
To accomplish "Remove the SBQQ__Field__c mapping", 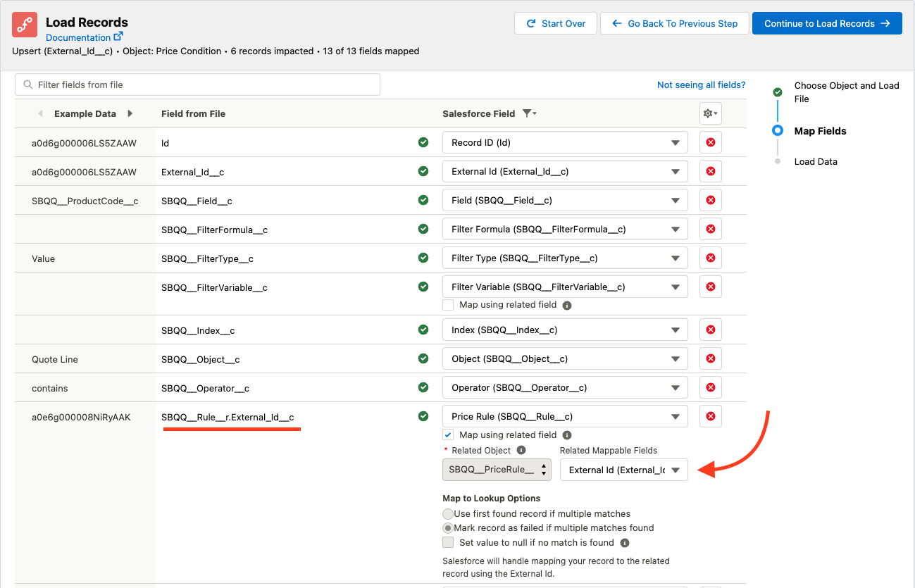I will [x=710, y=200].
